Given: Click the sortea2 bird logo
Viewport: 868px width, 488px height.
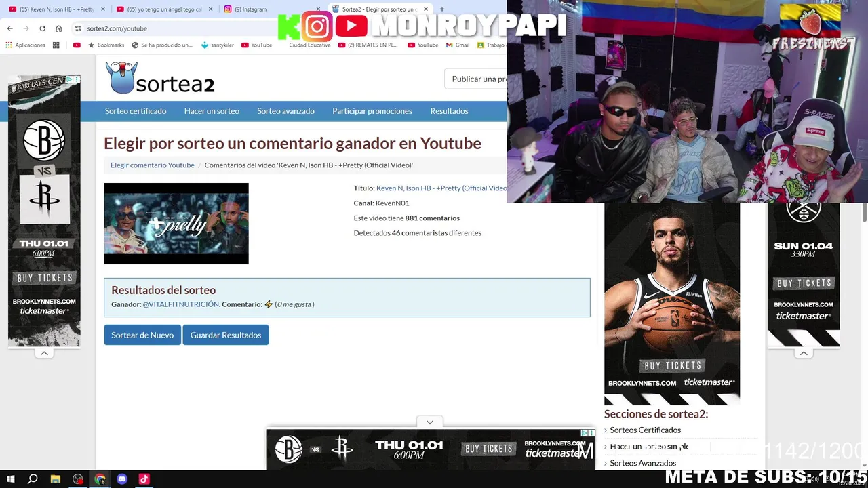Looking at the screenshot, I should tap(160, 79).
